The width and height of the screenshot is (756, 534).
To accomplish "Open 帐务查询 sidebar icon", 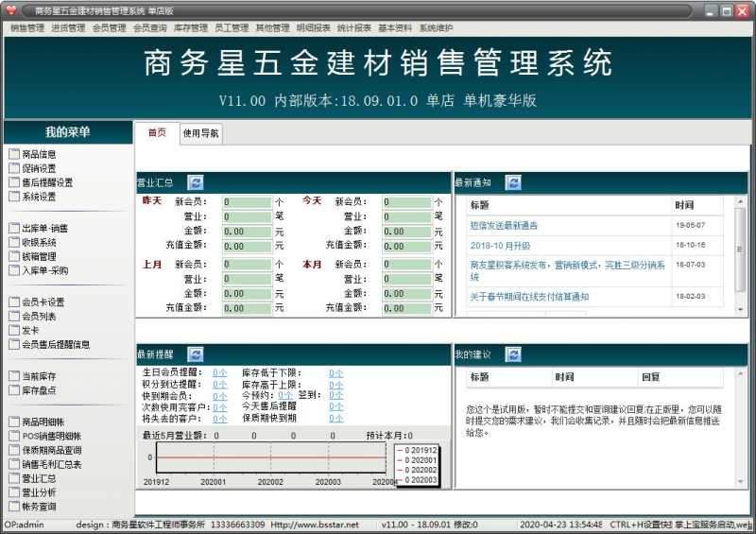I will pyautogui.click(x=14, y=506).
